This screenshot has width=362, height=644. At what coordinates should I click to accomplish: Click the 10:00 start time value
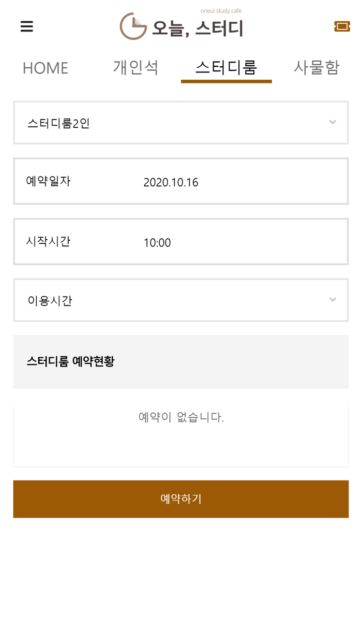(157, 242)
